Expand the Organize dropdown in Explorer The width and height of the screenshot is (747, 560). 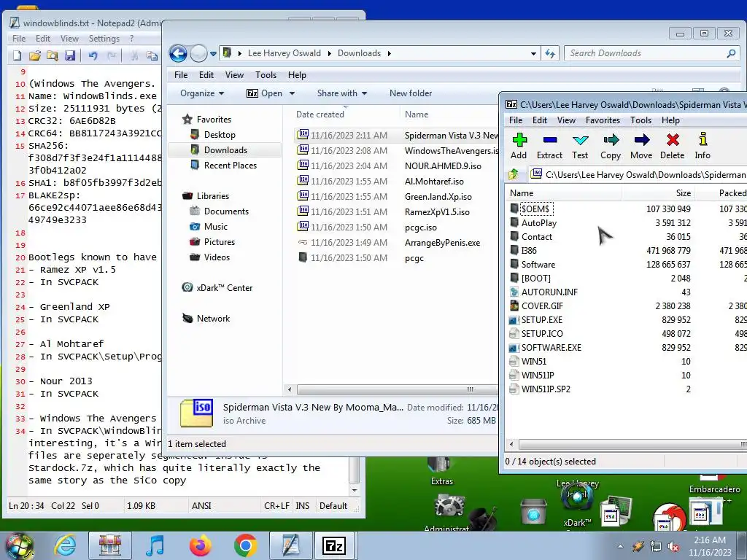pos(202,93)
